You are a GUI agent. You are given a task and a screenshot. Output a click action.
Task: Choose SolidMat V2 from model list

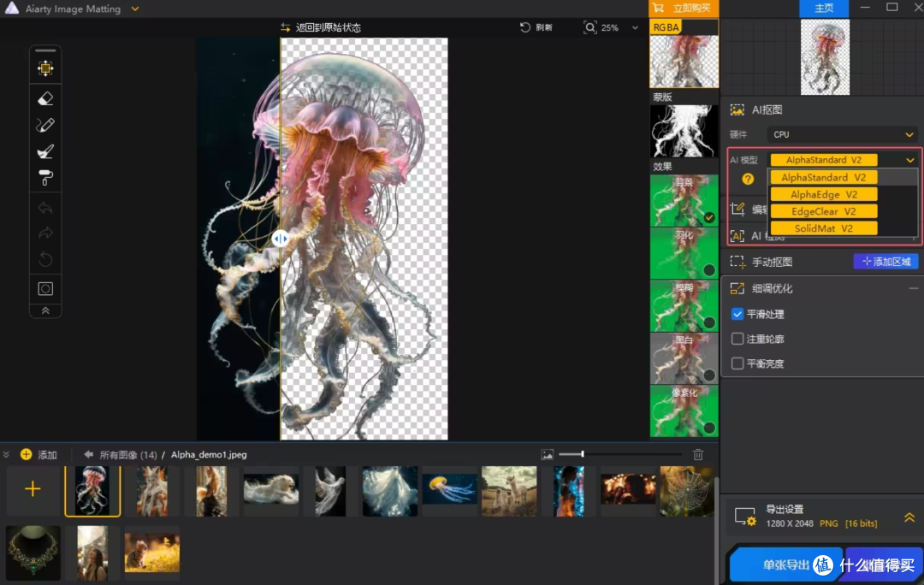(x=824, y=228)
